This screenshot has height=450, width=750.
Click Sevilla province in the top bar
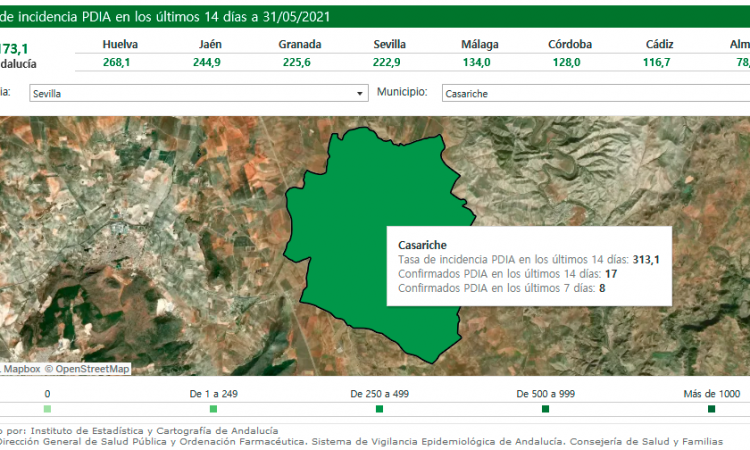[x=389, y=45]
